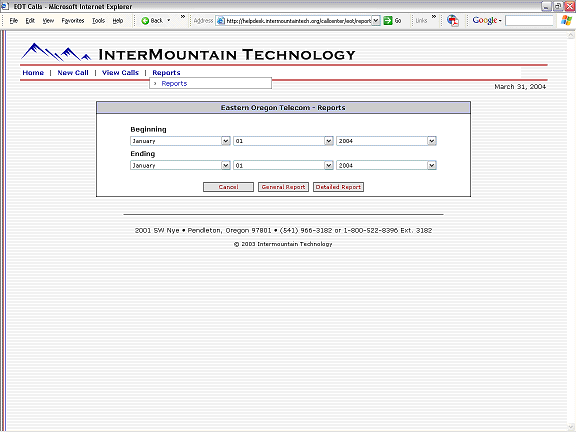
Task: Click the green Go arrow button
Action: click(388, 21)
